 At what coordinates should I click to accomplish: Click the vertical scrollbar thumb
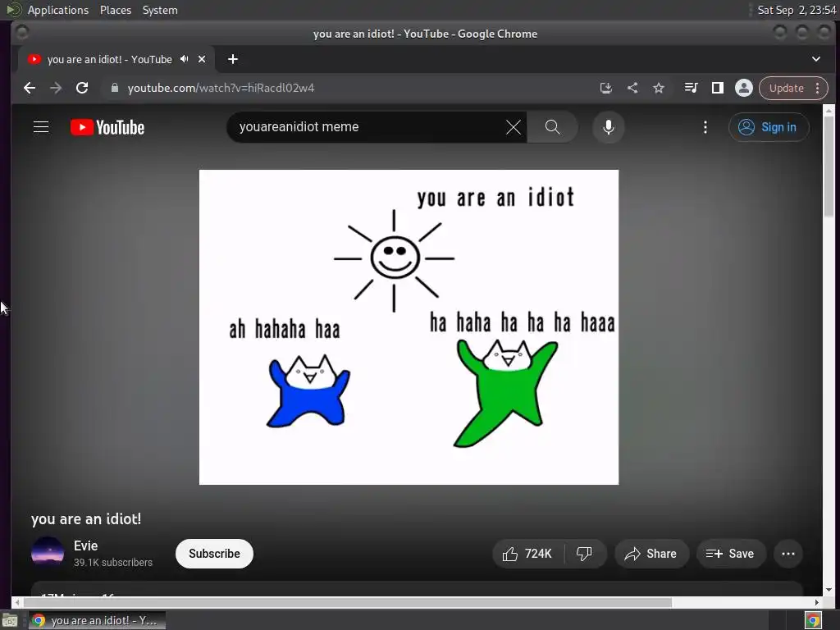[x=829, y=166]
